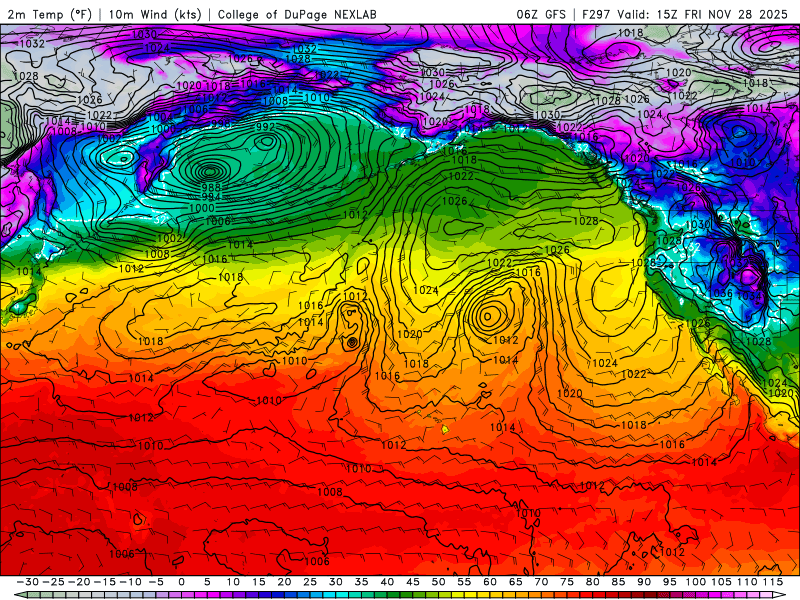
Task: Click 115 on the temperature scale
Action: [x=772, y=582]
